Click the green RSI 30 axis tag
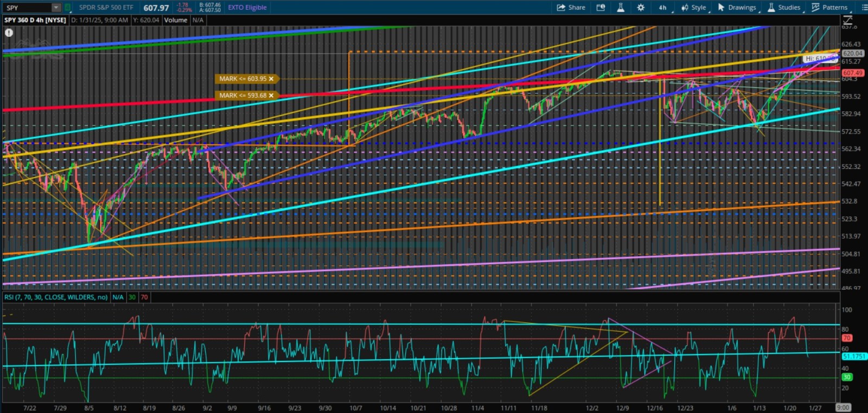868x413 pixels. (846, 377)
